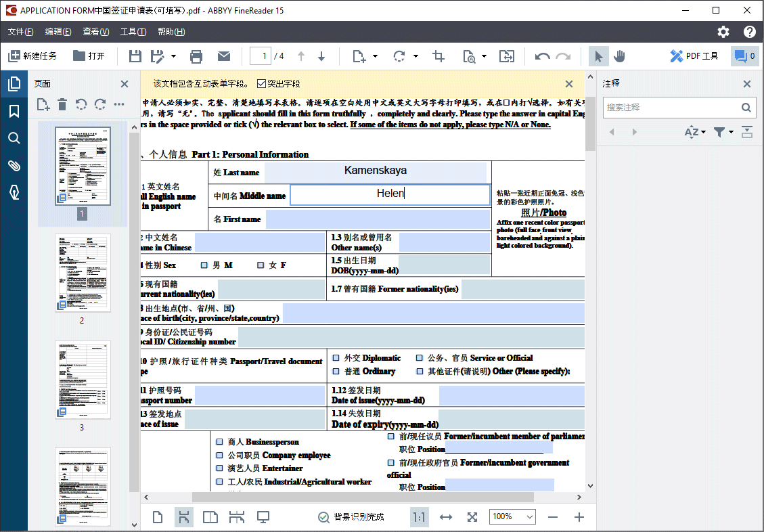Check the 商人 Businessperson checkbox
The width and height of the screenshot is (764, 532).
point(219,441)
